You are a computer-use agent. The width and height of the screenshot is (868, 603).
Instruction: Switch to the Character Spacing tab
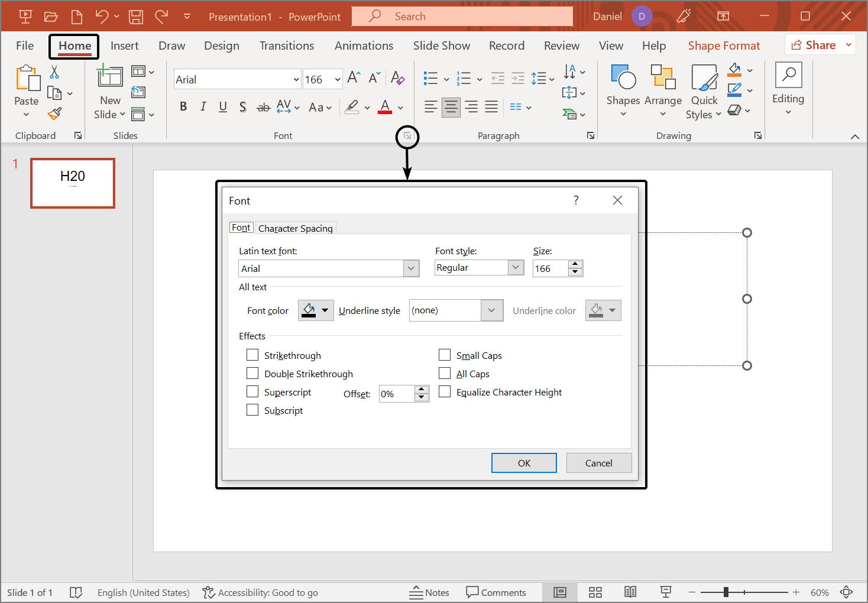[296, 228]
